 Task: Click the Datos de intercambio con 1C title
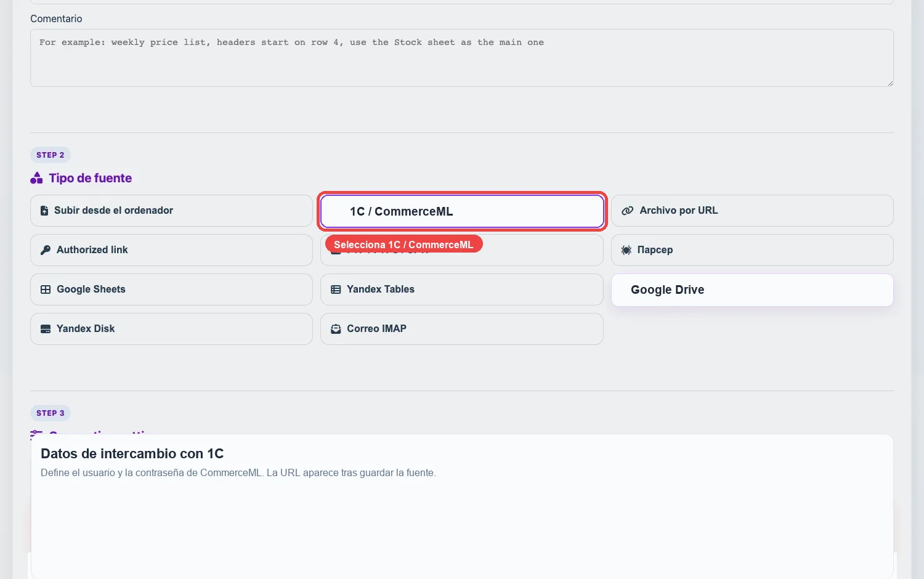pyautogui.click(x=132, y=454)
